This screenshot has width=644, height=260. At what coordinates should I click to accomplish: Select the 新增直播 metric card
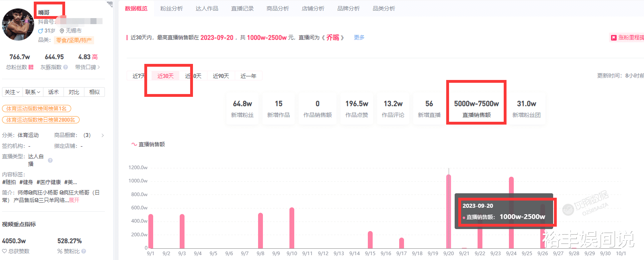(429, 109)
